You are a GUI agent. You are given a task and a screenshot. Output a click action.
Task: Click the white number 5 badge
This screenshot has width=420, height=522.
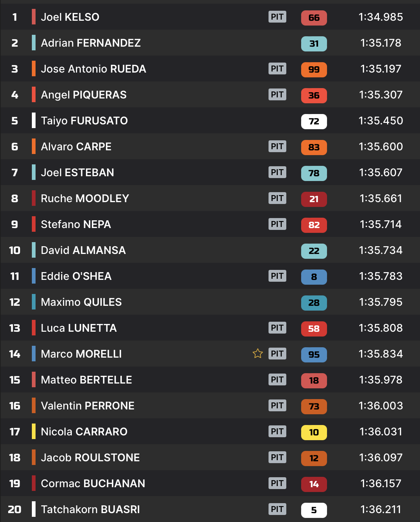[x=314, y=510]
